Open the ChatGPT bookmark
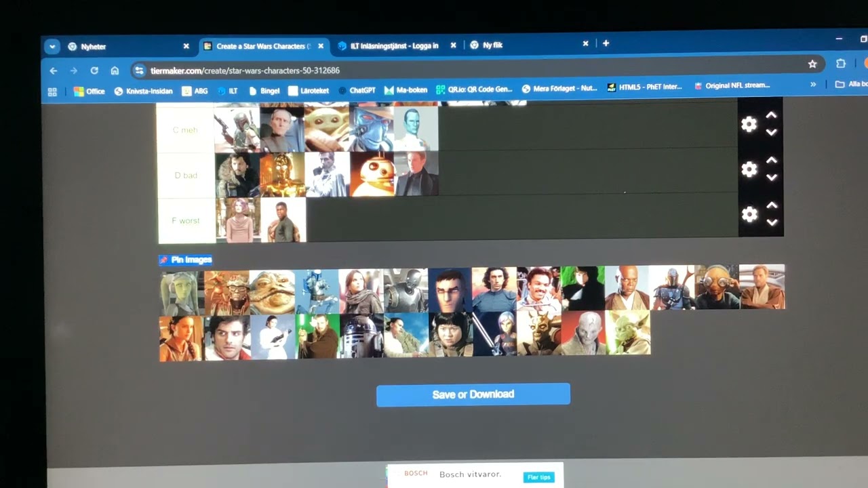This screenshot has width=868, height=488. pyautogui.click(x=357, y=90)
